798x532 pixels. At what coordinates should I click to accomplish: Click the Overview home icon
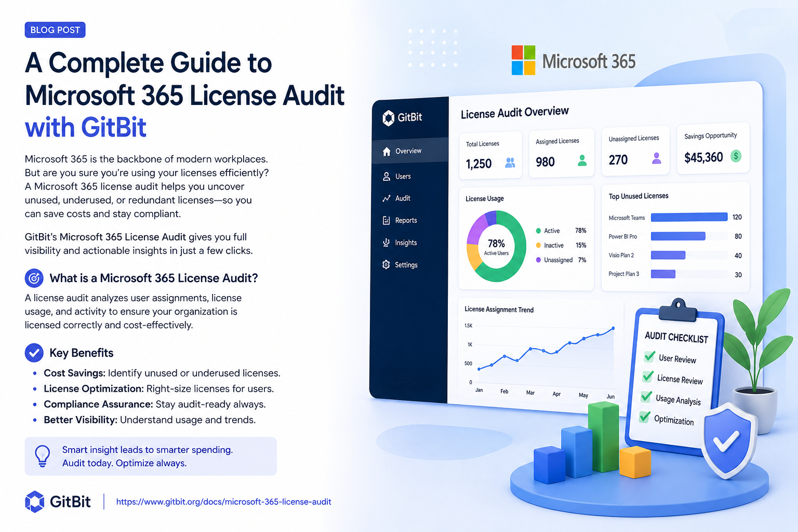pos(387,152)
